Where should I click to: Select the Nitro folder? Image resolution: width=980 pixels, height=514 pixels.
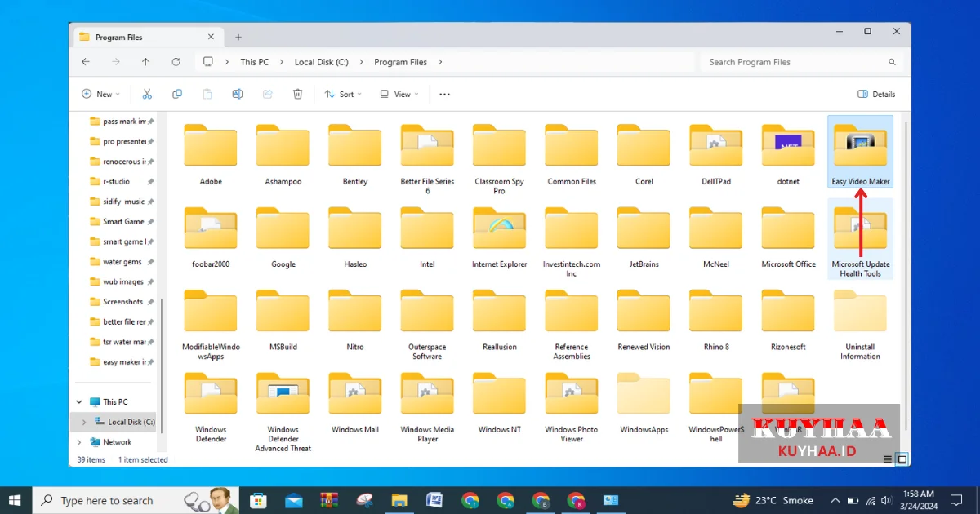[355, 321]
